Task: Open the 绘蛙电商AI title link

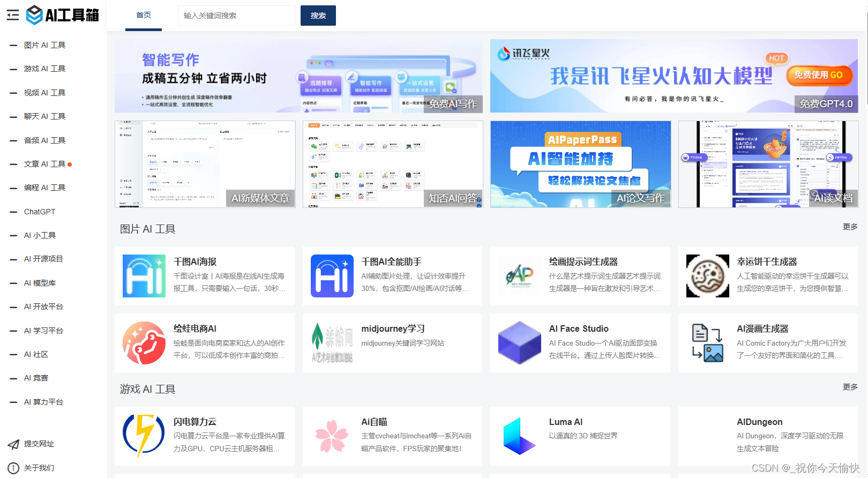Action: [x=195, y=328]
